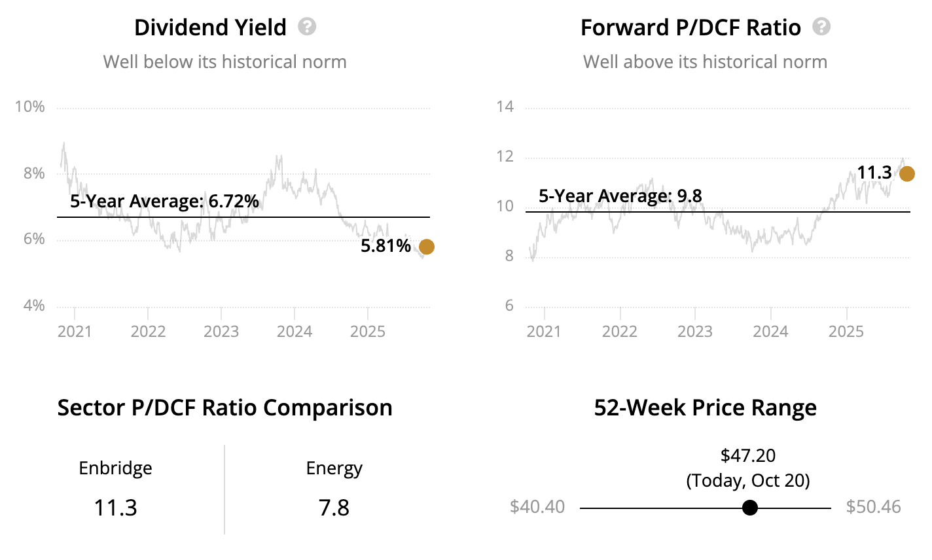Click the Dividend Yield chart title
The width and height of the screenshot is (932, 560).
point(210,27)
